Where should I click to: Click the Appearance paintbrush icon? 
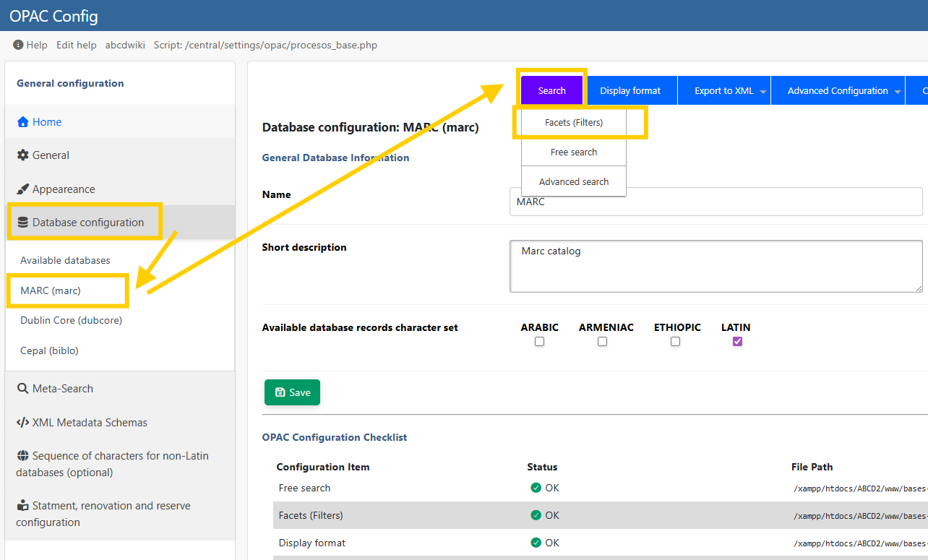[x=23, y=189]
